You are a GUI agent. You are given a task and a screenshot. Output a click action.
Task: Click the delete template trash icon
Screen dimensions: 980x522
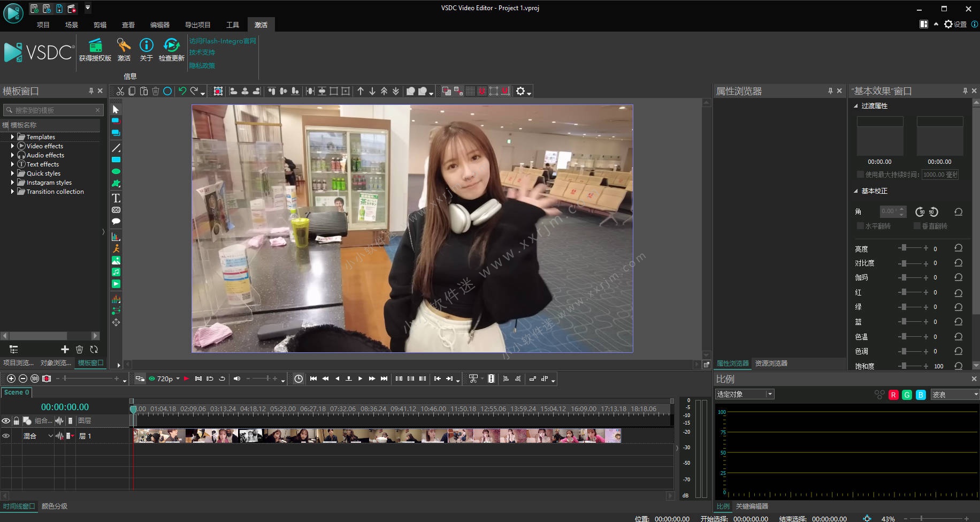click(x=79, y=350)
